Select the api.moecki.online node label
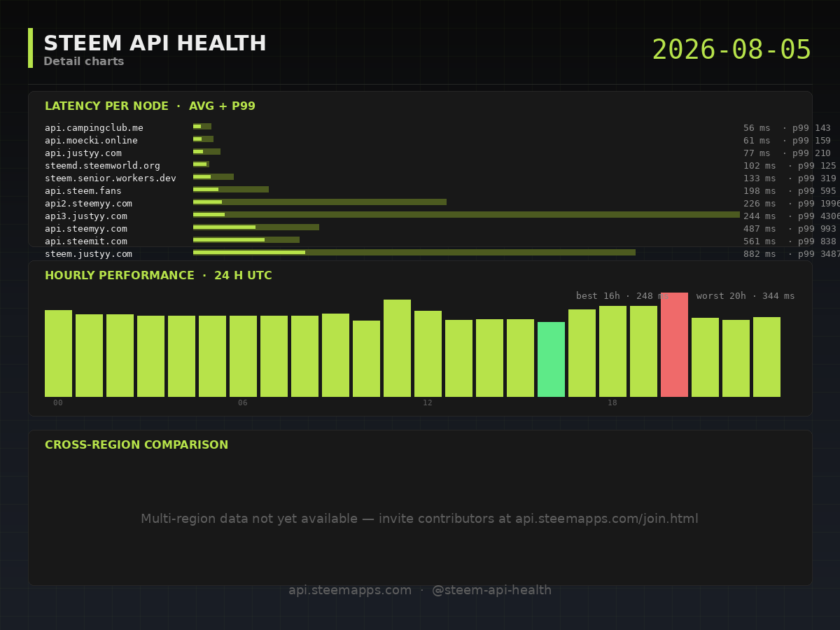Image resolution: width=840 pixels, height=630 pixels. pos(91,141)
